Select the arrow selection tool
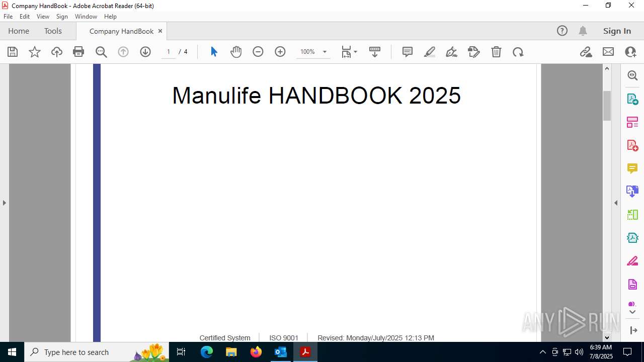644x362 pixels. click(214, 52)
